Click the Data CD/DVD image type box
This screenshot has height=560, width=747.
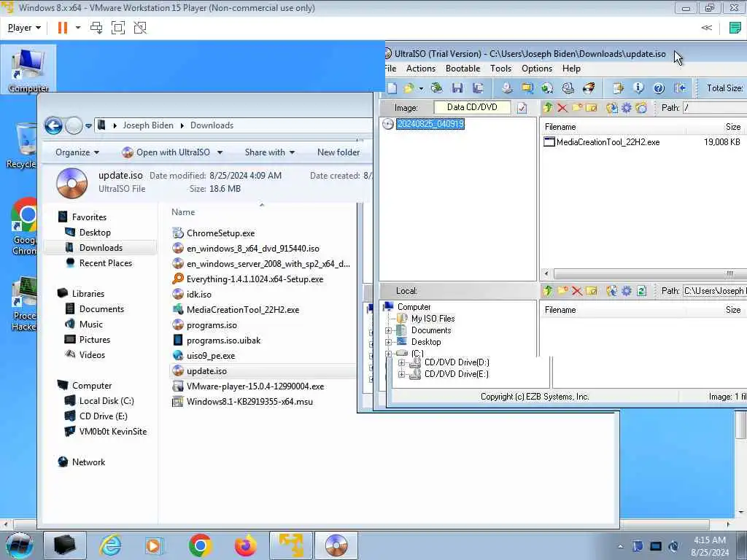click(x=472, y=107)
